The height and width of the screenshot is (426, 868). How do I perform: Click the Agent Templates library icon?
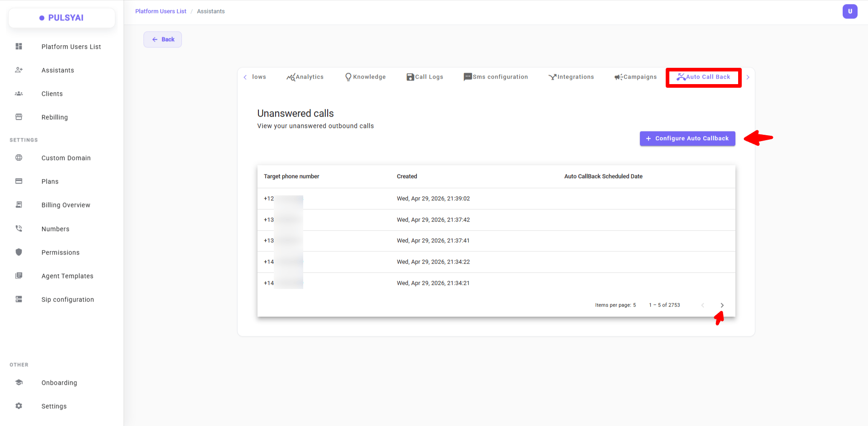[x=19, y=275]
